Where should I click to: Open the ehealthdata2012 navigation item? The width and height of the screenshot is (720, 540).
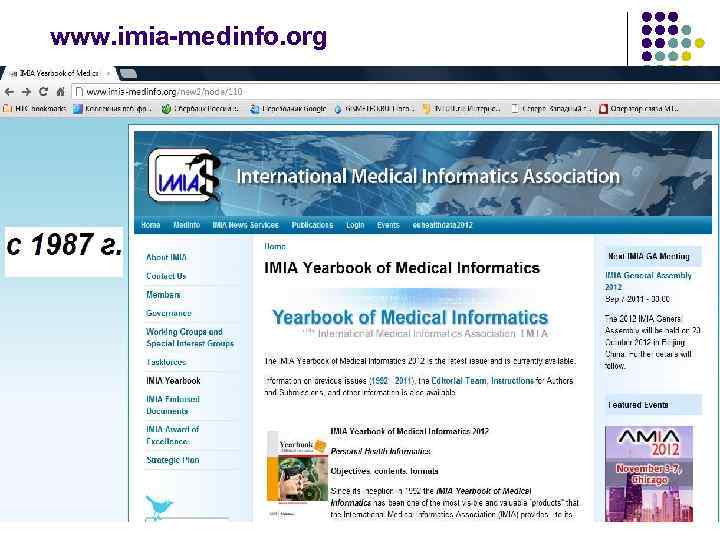tap(443, 225)
